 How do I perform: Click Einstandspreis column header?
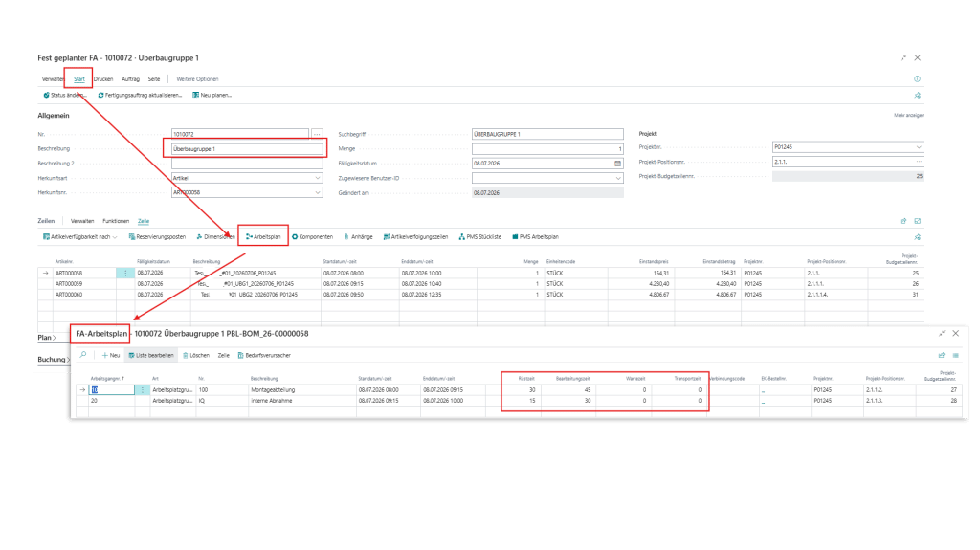tap(654, 262)
